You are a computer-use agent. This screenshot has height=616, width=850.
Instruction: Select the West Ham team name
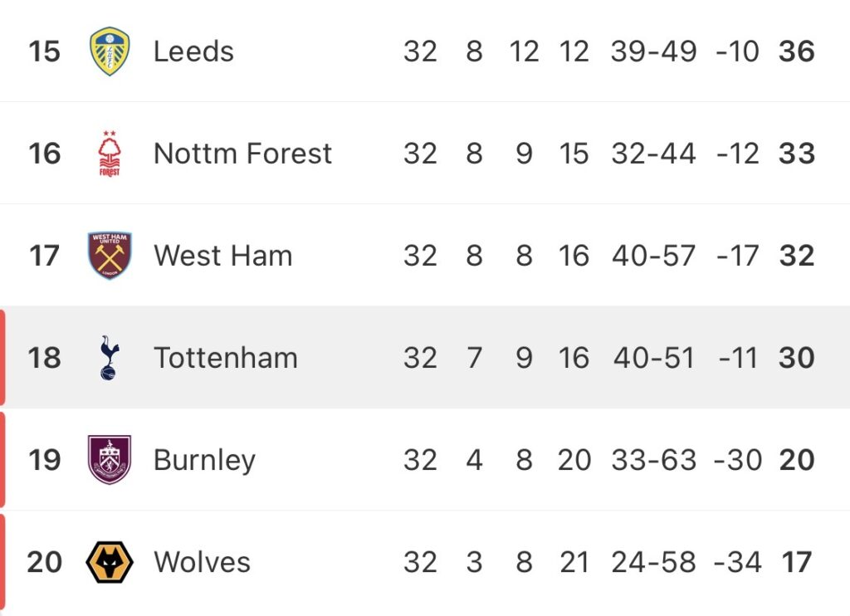(x=222, y=256)
